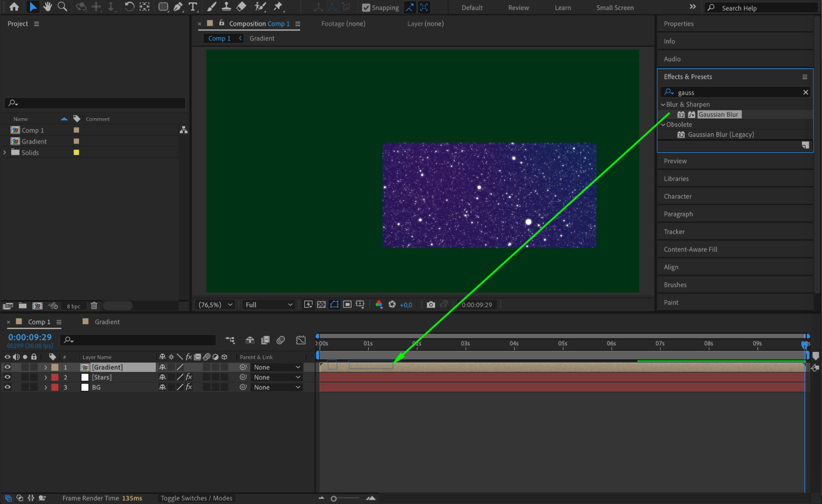The width and height of the screenshot is (822, 504).
Task: Click Toggle Switches / Modes button
Action: (196, 498)
